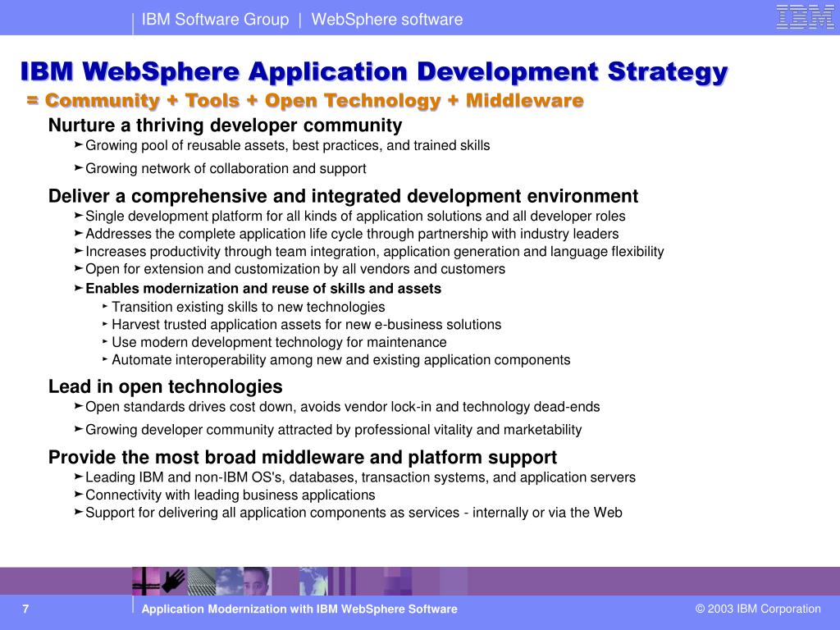Click the sub-bullet "Automate interoperability among new and existing"

340,359
